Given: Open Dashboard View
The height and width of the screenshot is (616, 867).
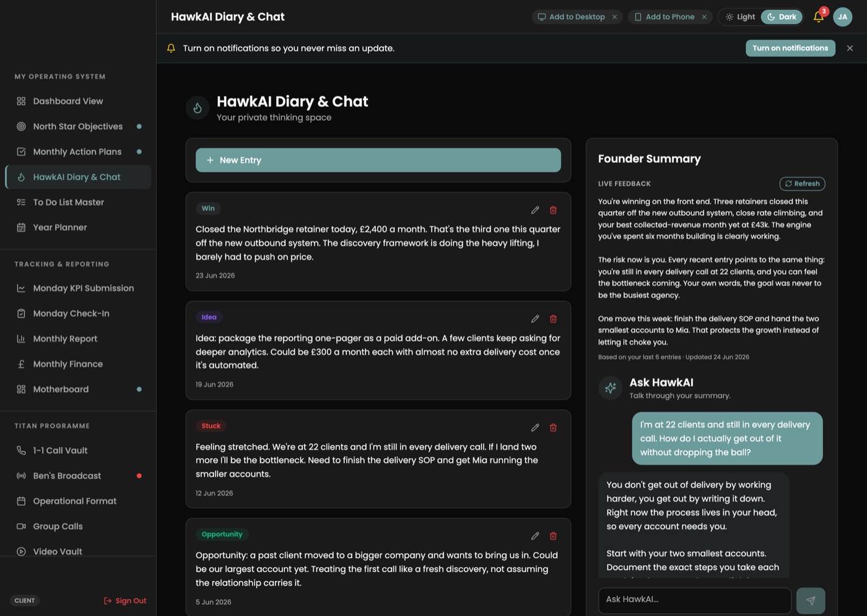Looking at the screenshot, I should point(78,101).
